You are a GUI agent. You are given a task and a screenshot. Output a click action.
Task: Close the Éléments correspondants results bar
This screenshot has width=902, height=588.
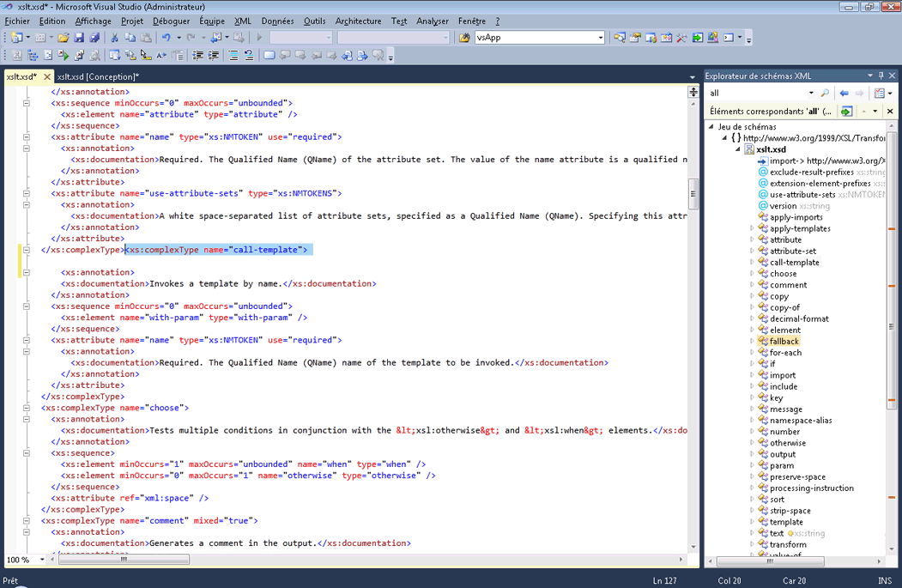tap(890, 111)
